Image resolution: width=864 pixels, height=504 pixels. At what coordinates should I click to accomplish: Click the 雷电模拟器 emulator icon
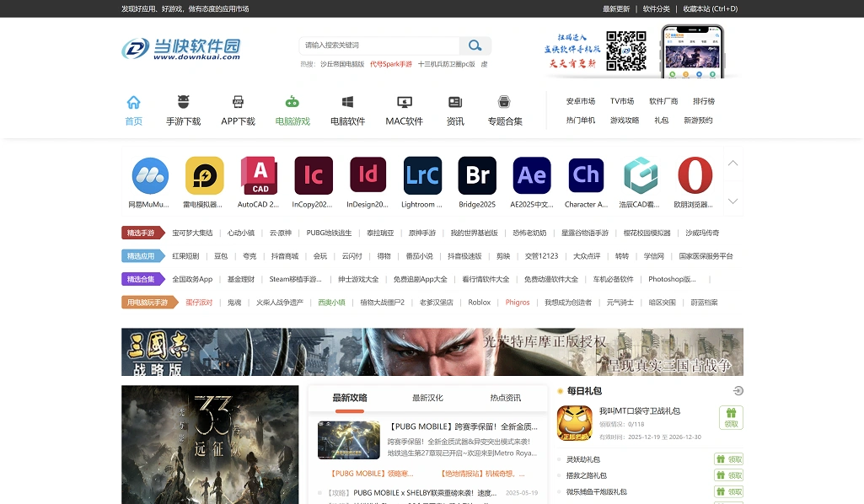204,175
